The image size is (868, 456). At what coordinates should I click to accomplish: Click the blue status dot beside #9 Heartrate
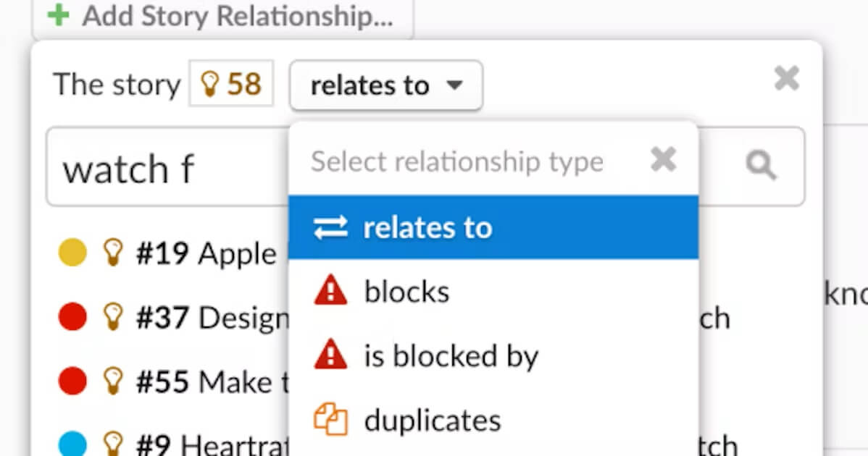[72, 444]
